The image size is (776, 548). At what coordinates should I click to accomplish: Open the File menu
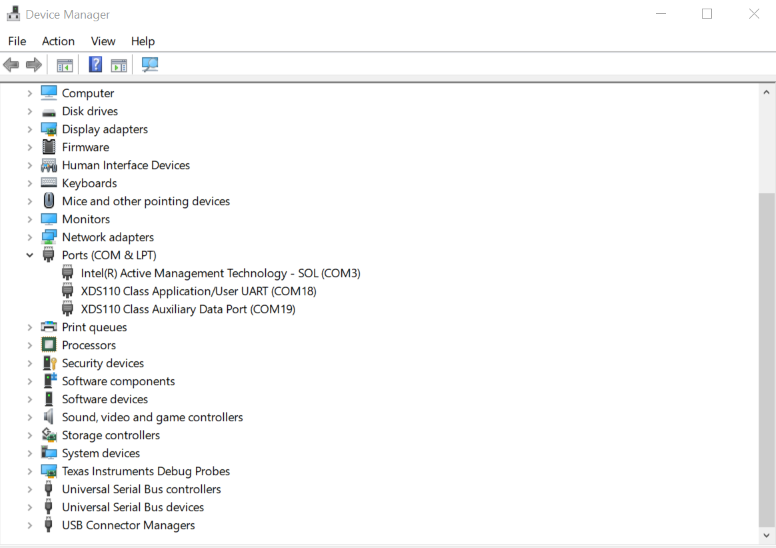click(x=17, y=41)
